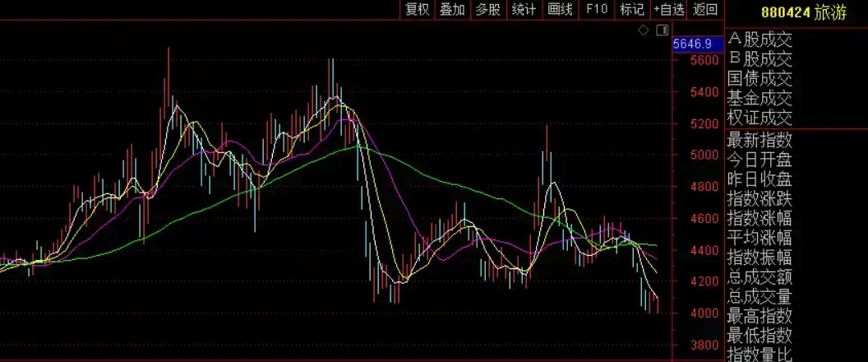
Task: Activate the 画线 drawing tool
Action: pos(560,9)
